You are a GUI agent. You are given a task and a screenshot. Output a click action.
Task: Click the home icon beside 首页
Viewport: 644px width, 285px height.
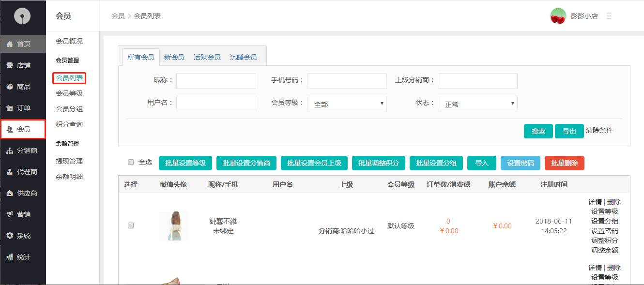[10, 44]
